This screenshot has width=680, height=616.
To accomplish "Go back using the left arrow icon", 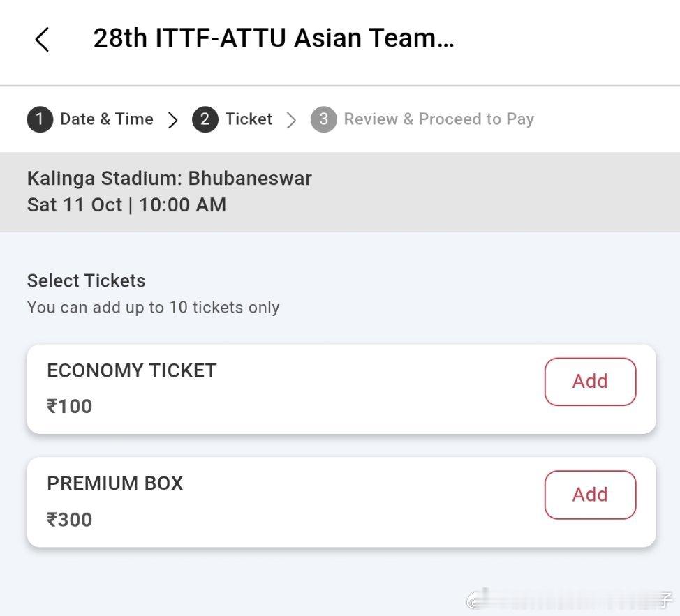I will coord(42,39).
